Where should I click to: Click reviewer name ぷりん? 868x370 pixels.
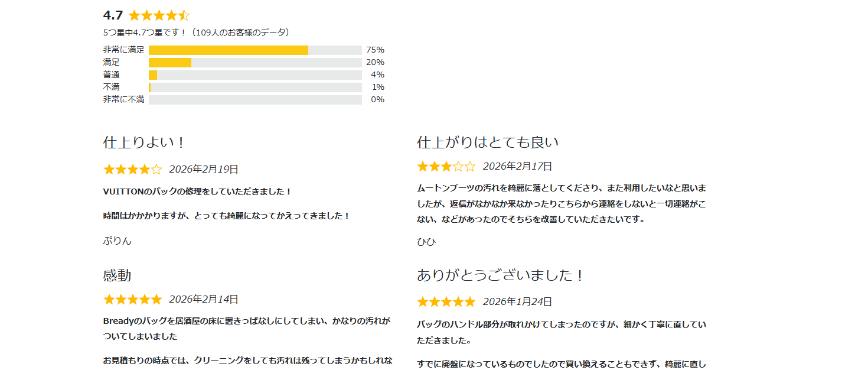click(117, 241)
